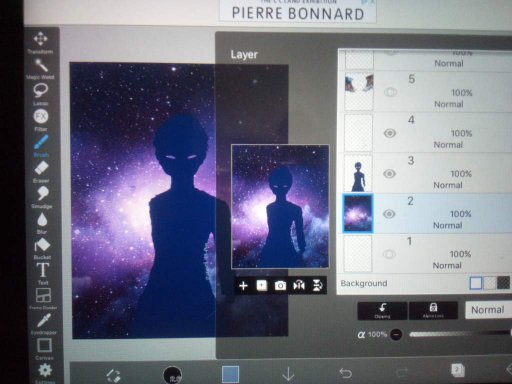The width and height of the screenshot is (512, 384).
Task: Enable Alpha Lock button
Action: click(433, 310)
